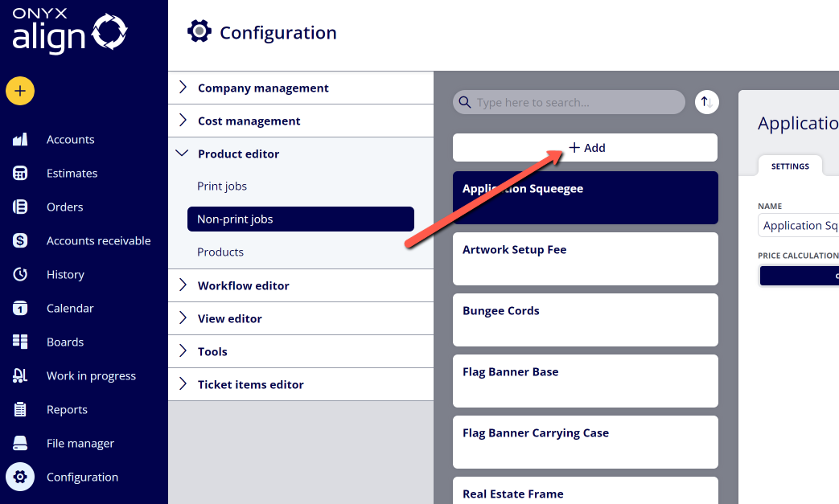Select the Print jobs menu item
This screenshot has width=839, height=504.
tap(221, 186)
